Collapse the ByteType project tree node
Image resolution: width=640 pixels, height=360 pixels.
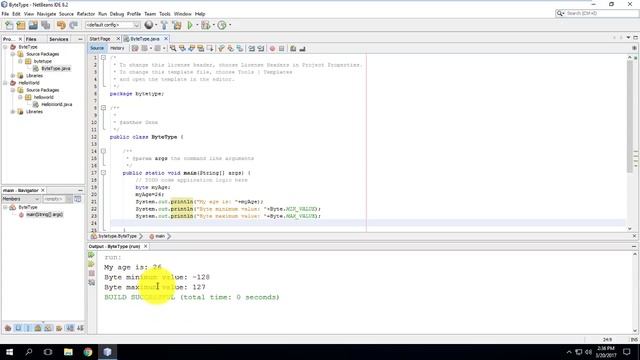(x=5, y=47)
